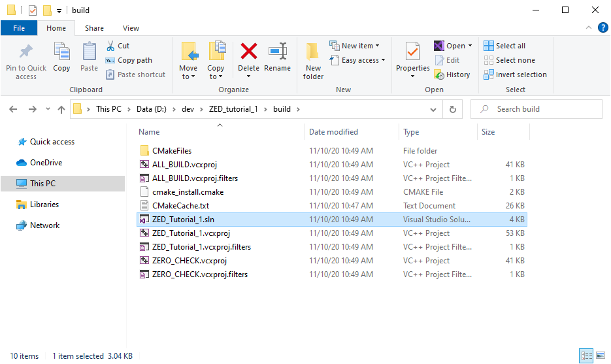Select ZED_Tutorial_1.sln solution file
This screenshot has height=364, width=611.
(x=331, y=220)
